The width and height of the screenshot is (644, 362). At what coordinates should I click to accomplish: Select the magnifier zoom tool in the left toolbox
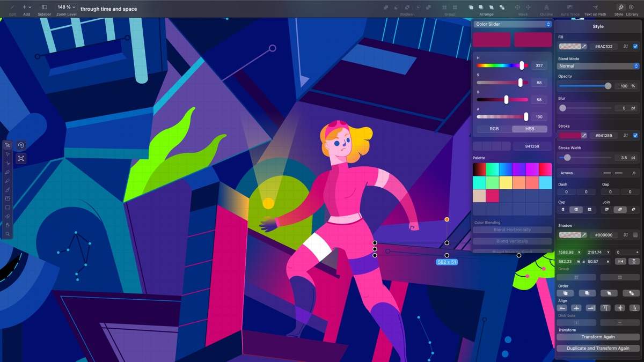click(8, 234)
